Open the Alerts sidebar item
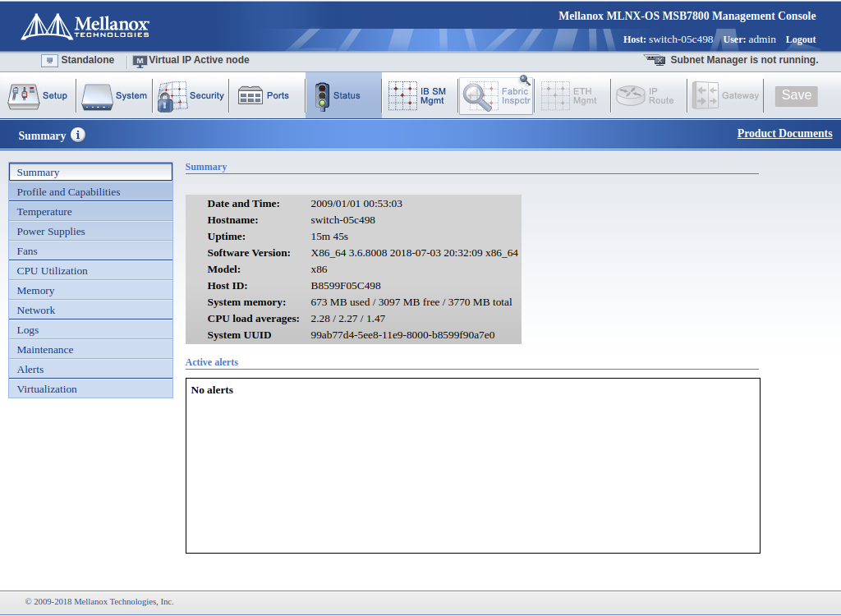841x616 pixels. coord(90,369)
